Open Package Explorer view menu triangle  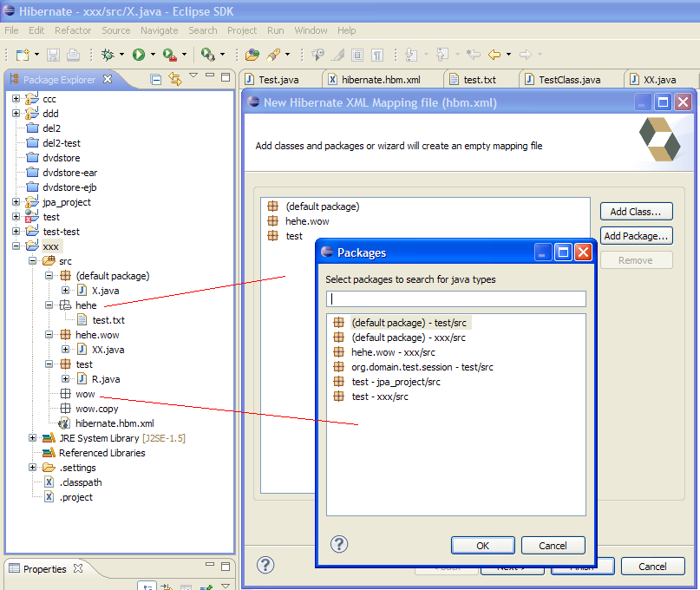[193, 75]
